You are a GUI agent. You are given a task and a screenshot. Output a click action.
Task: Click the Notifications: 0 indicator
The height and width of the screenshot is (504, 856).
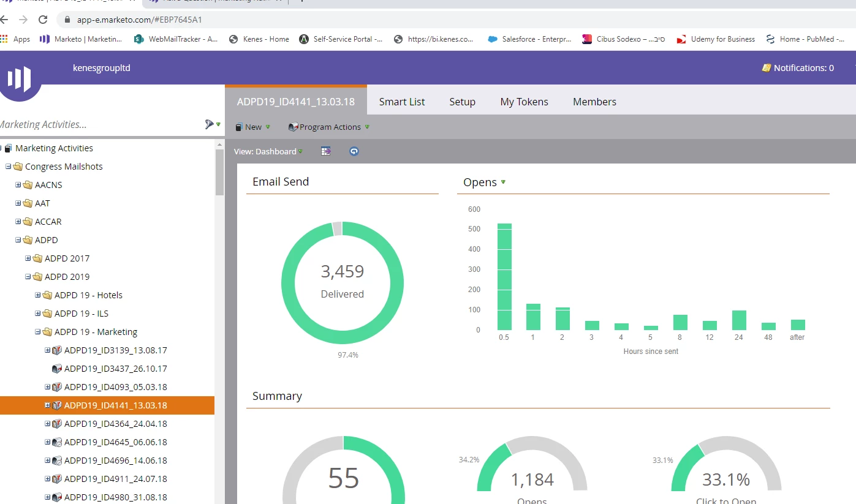[x=797, y=68]
